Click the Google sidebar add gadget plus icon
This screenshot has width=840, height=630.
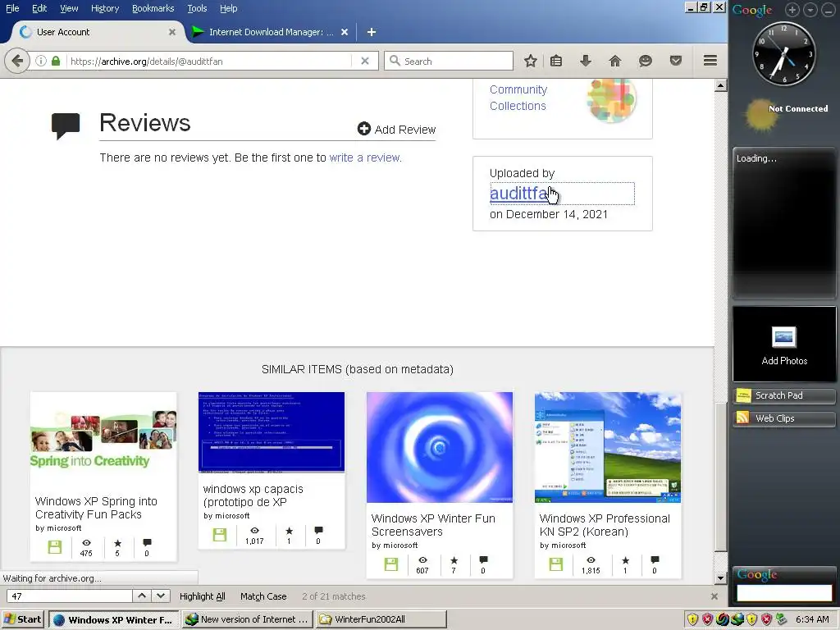coord(792,10)
